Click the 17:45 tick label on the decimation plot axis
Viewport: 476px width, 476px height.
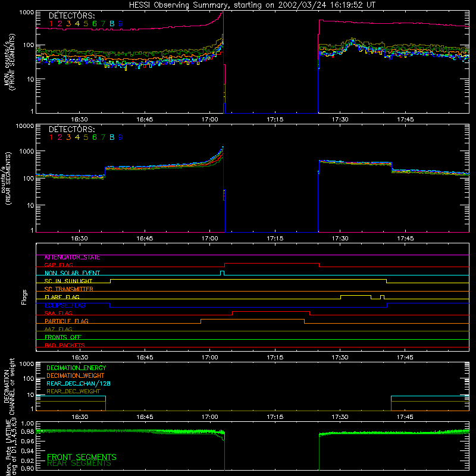pyautogui.click(x=405, y=417)
